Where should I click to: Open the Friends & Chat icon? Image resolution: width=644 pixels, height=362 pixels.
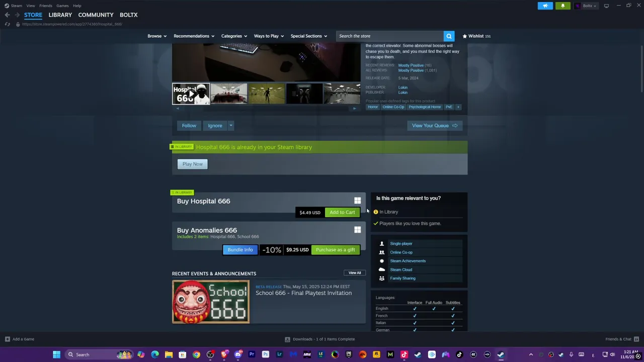[636, 339]
